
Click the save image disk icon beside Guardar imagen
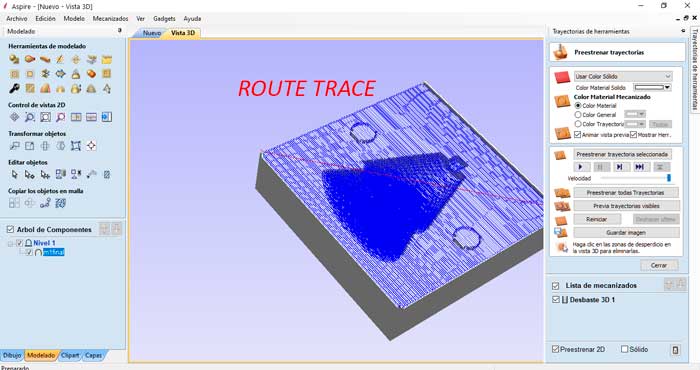560,233
